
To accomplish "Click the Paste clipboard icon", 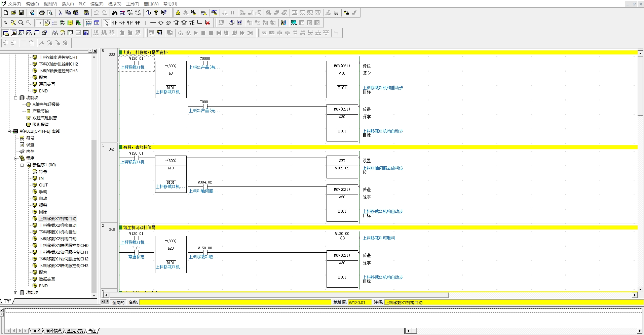I will click(76, 13).
